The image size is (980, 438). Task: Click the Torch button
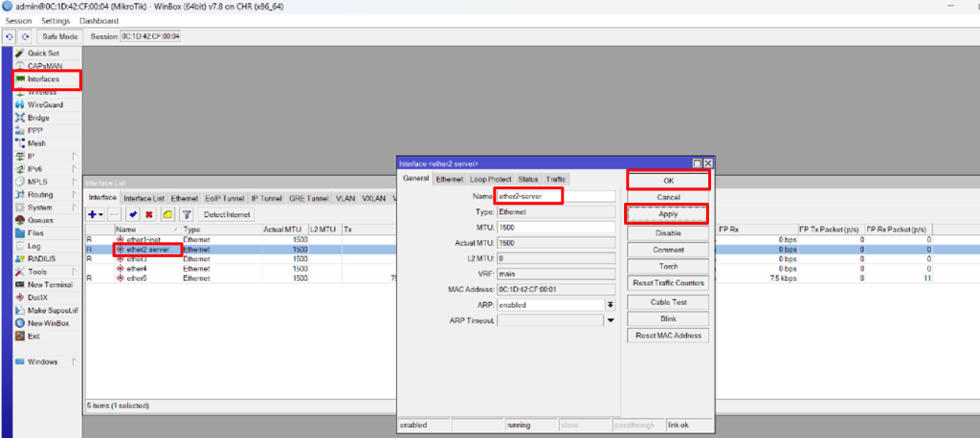(668, 266)
